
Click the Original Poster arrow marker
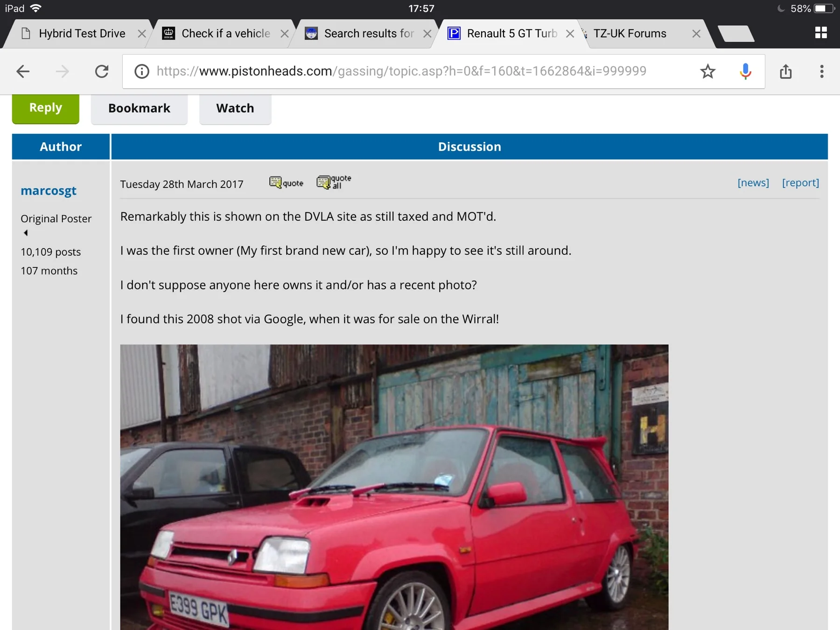(x=26, y=233)
